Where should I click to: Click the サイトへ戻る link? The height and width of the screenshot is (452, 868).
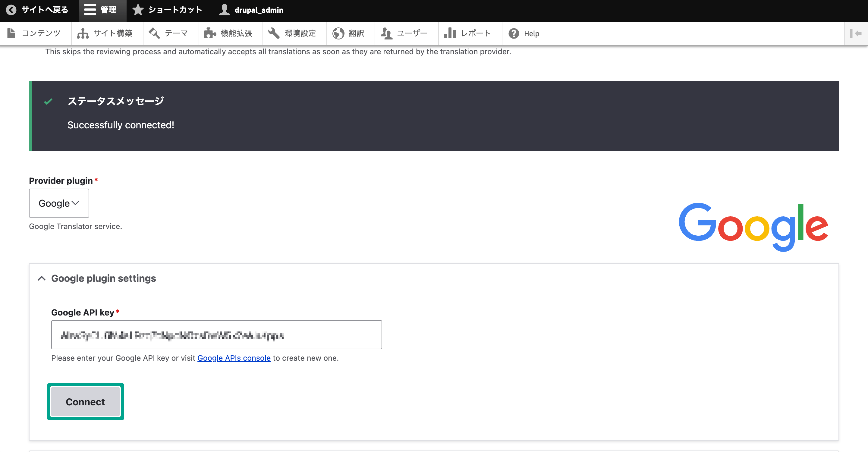[x=37, y=10]
